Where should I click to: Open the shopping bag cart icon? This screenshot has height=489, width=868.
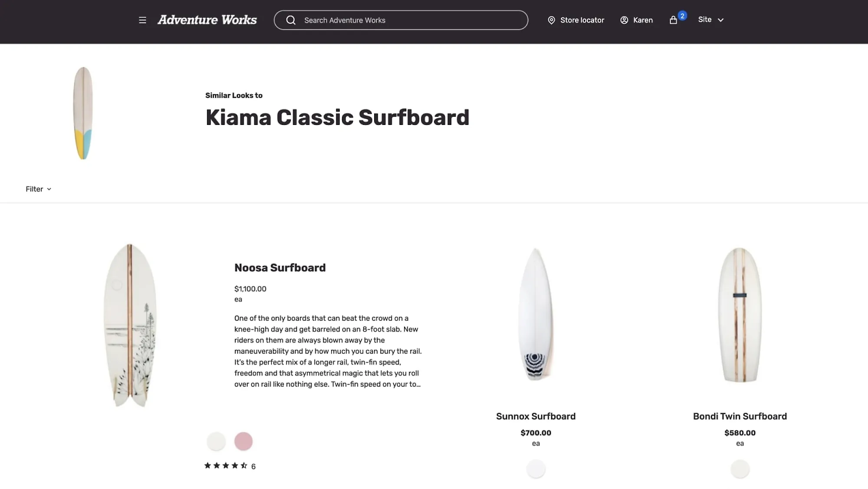click(674, 20)
